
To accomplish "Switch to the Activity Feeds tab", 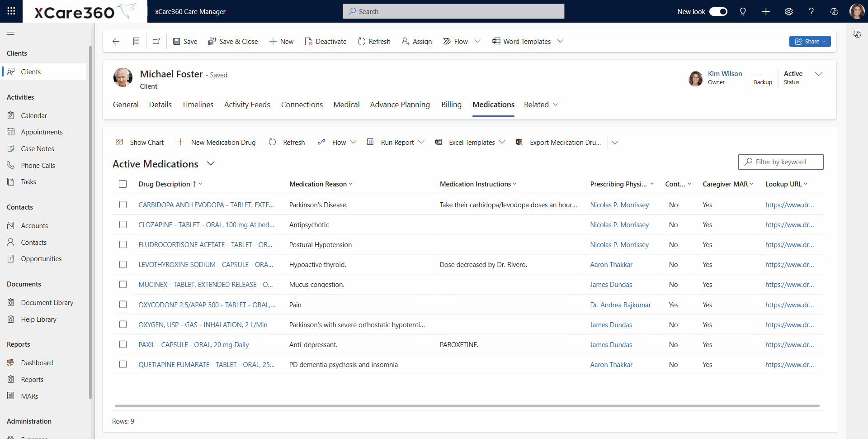I will pos(247,105).
